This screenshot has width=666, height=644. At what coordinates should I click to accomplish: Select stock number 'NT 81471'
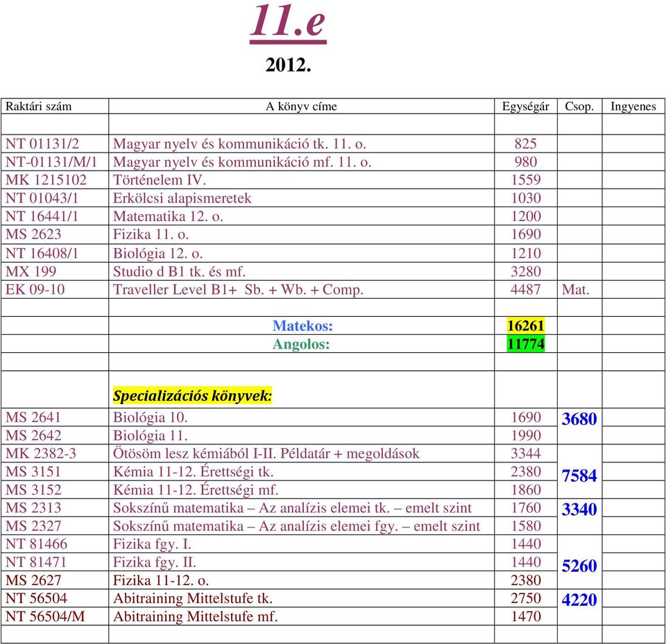(x=36, y=562)
